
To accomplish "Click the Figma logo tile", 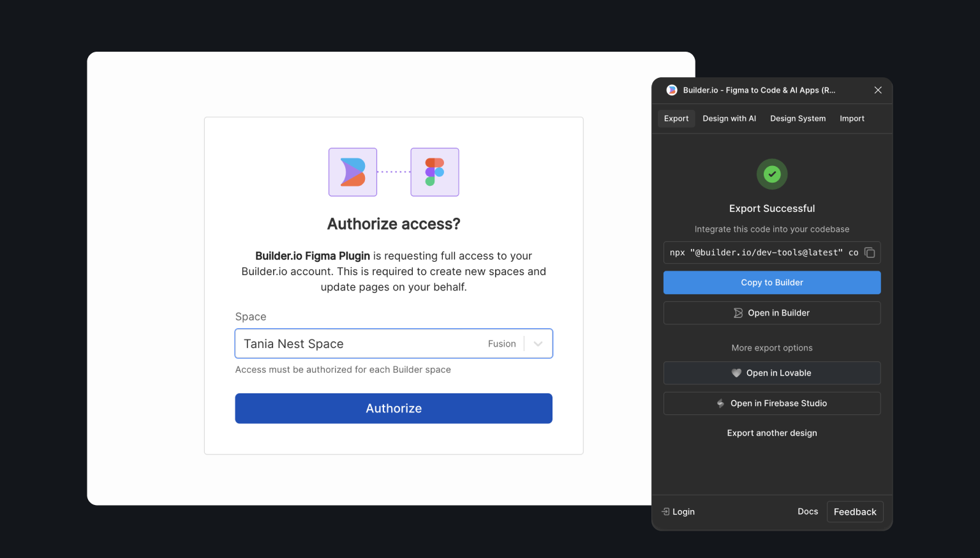I will [434, 172].
